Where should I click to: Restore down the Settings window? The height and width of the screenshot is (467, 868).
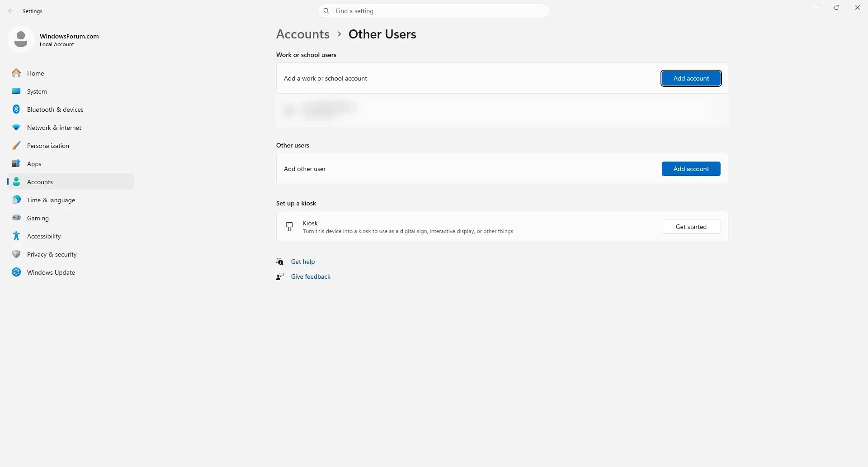coord(837,7)
